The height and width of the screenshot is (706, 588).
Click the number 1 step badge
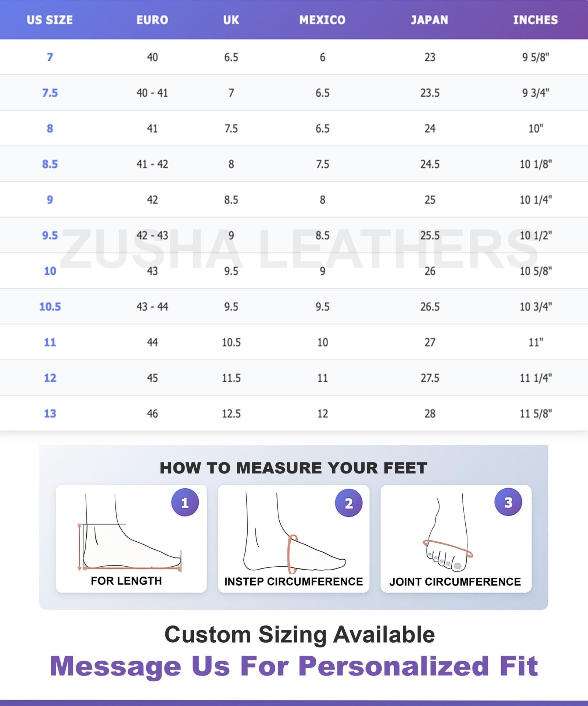[185, 502]
